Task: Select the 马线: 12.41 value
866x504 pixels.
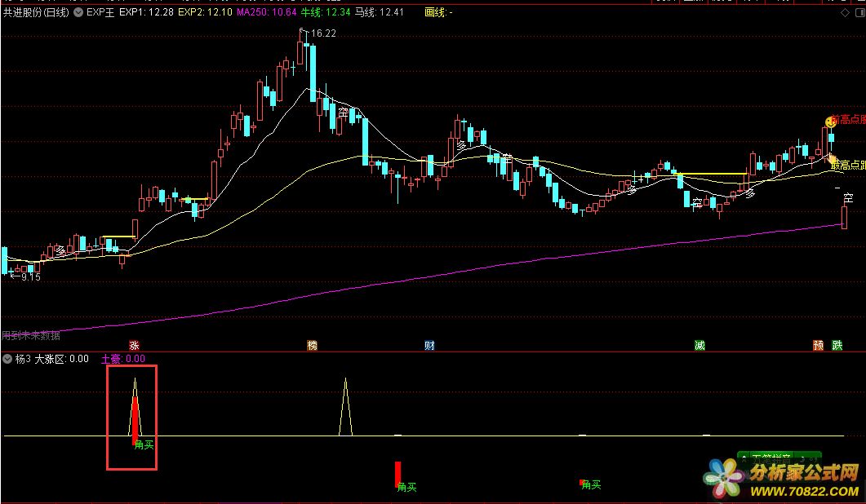Action: [379, 12]
